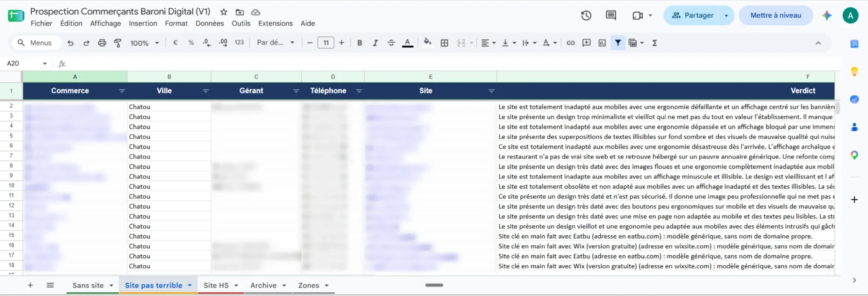The width and height of the screenshot is (868, 296).
Task: Increase decimal places
Action: pyautogui.click(x=223, y=43)
